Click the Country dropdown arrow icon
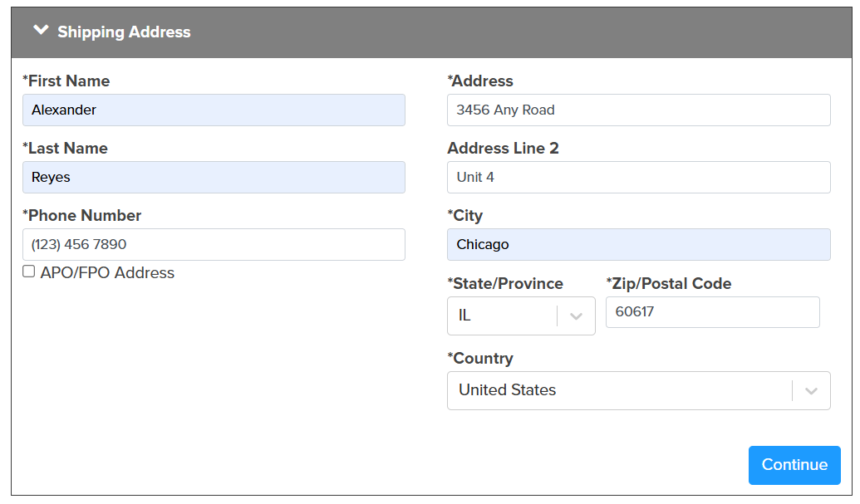Screen dimensions: 860x504 click(811, 390)
